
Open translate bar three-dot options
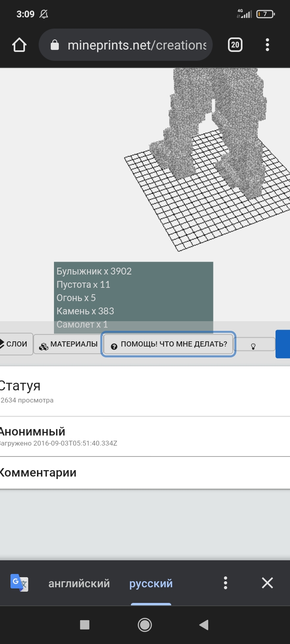click(x=226, y=583)
